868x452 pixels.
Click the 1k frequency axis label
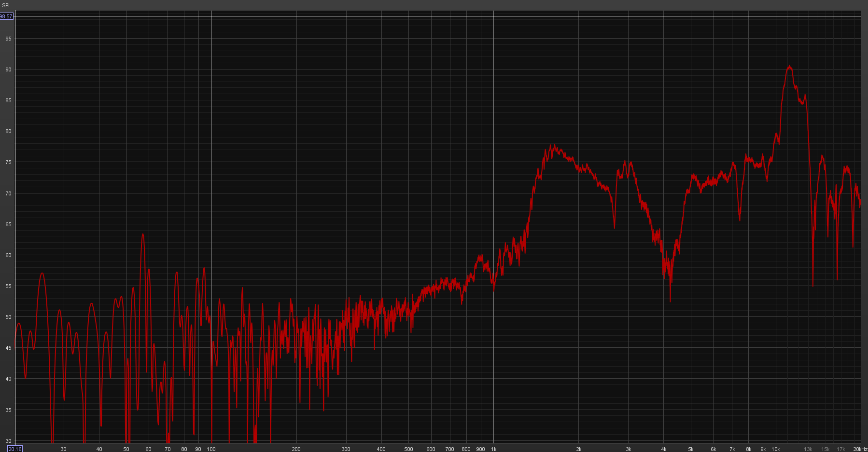[x=493, y=449]
